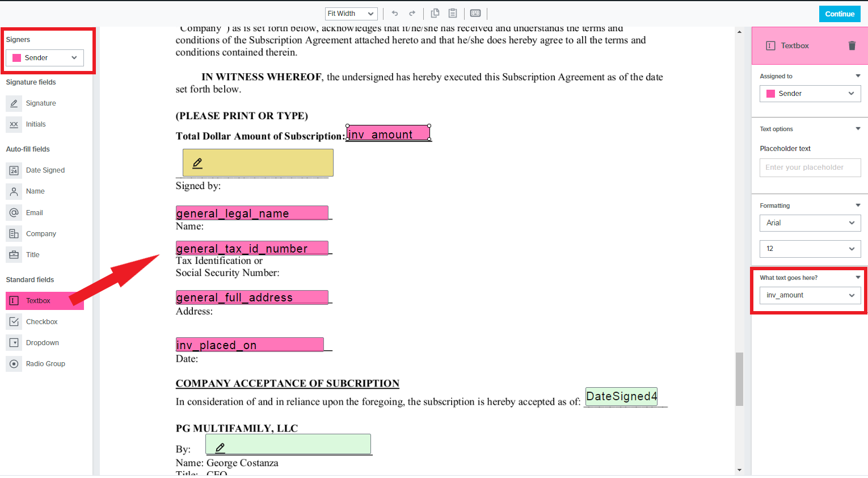The height and width of the screenshot is (478, 868).
Task: Select the Signature field pen icon
Action: [14, 103]
